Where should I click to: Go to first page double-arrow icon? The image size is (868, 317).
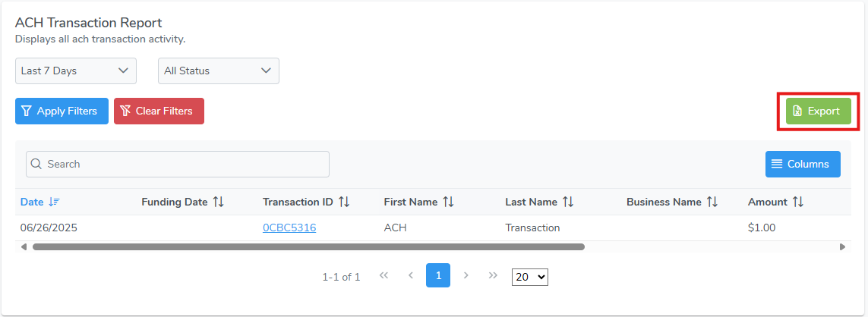point(383,275)
